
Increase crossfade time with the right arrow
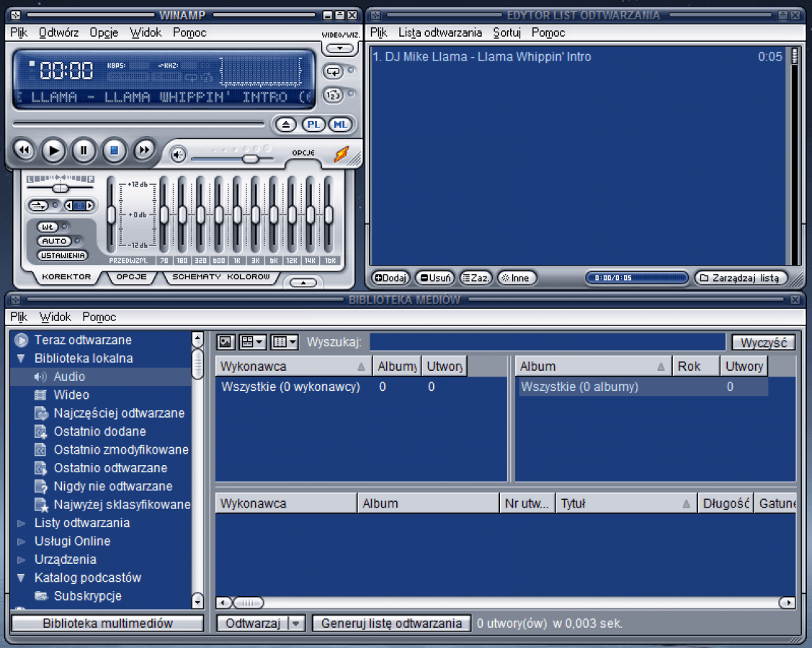coord(90,206)
